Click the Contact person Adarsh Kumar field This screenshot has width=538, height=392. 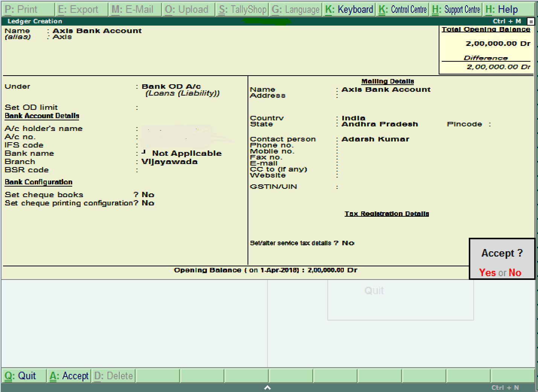coord(375,139)
